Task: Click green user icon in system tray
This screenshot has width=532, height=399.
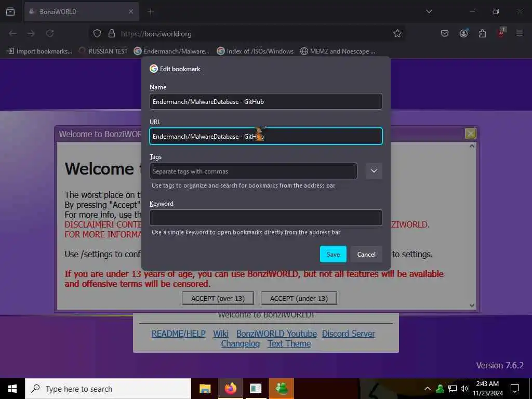Action: point(440,389)
